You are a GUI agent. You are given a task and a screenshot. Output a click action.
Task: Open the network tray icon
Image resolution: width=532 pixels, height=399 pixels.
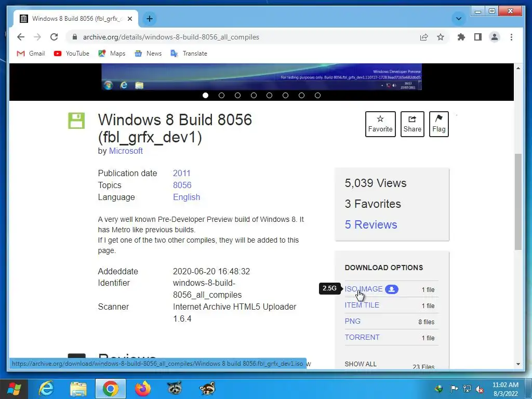(467, 389)
